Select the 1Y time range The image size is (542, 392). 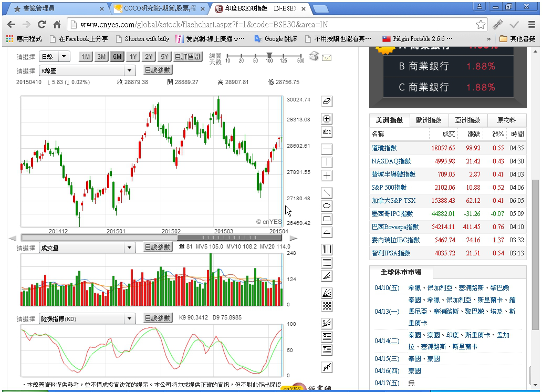point(133,57)
